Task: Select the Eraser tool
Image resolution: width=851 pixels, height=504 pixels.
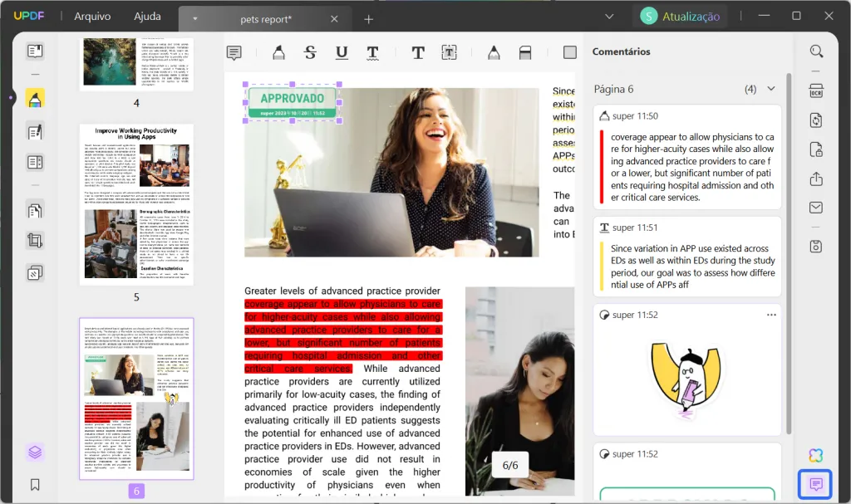Action: (x=524, y=51)
